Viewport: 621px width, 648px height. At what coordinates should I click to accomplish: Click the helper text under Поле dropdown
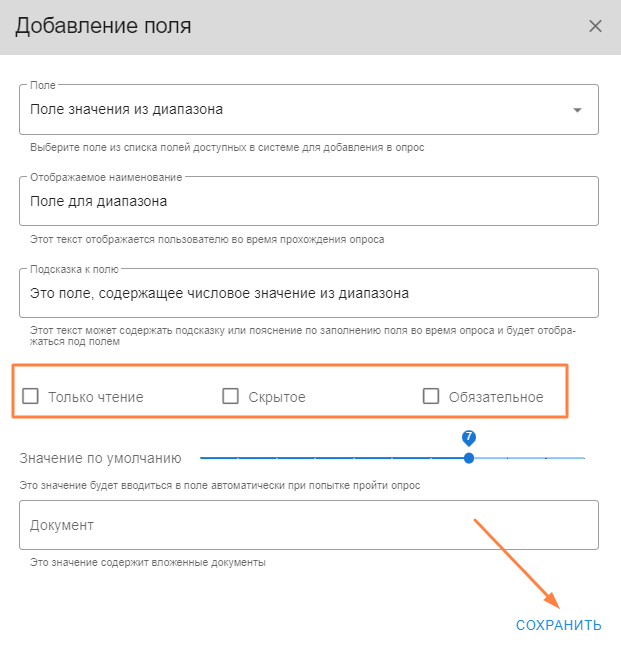(x=227, y=147)
